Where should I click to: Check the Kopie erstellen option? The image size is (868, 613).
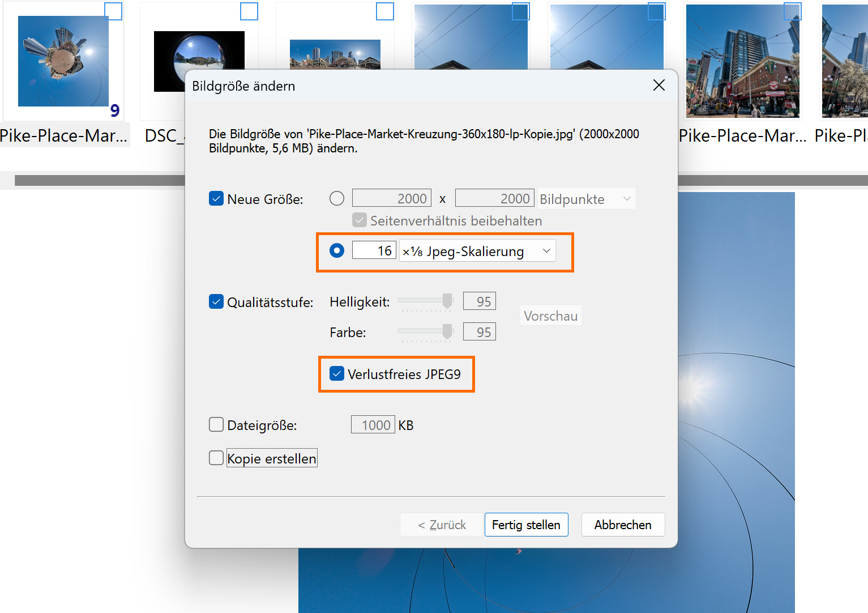pos(216,458)
